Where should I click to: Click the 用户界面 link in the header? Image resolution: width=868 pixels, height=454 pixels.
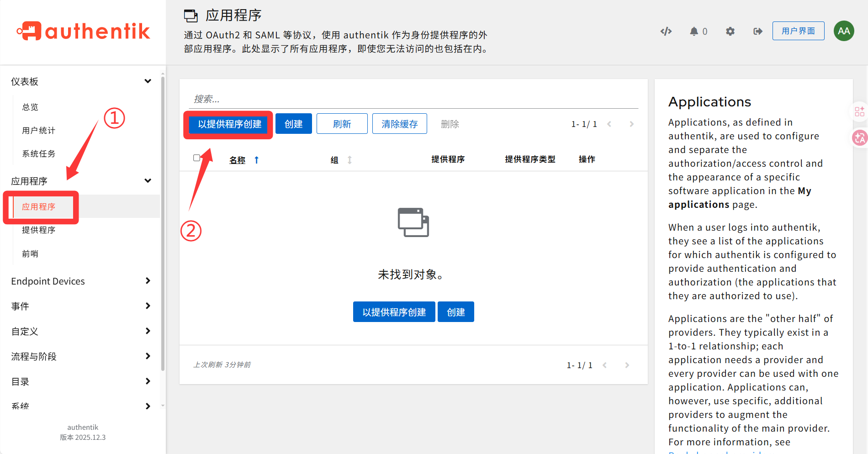(x=798, y=31)
